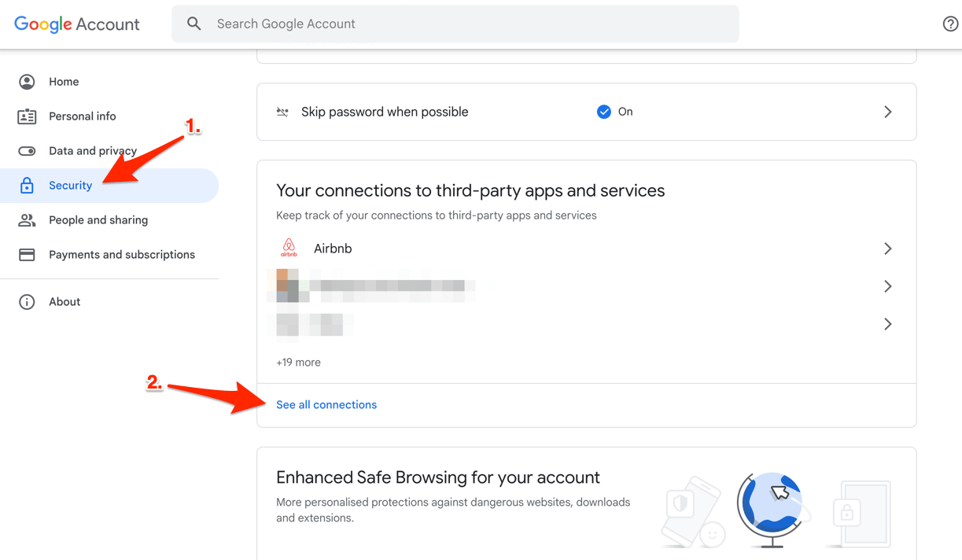Click the Airbnb service logo
The height and width of the screenshot is (560, 962).
coord(289,248)
